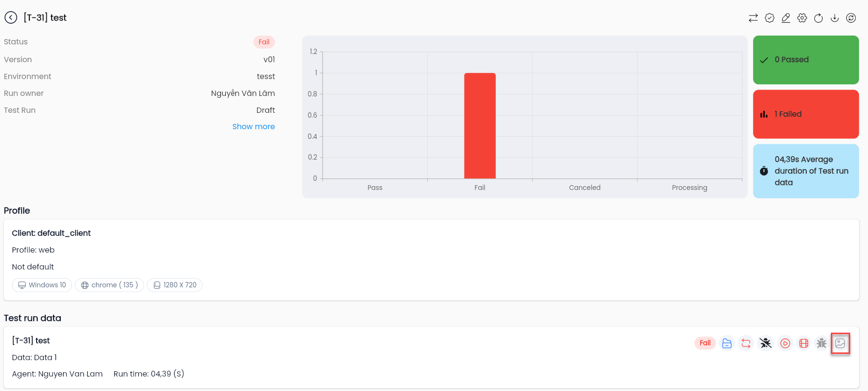Screen dimensions: 868x391
Task: Click the chrome ( 135 ) chip
Action: pyautogui.click(x=109, y=285)
